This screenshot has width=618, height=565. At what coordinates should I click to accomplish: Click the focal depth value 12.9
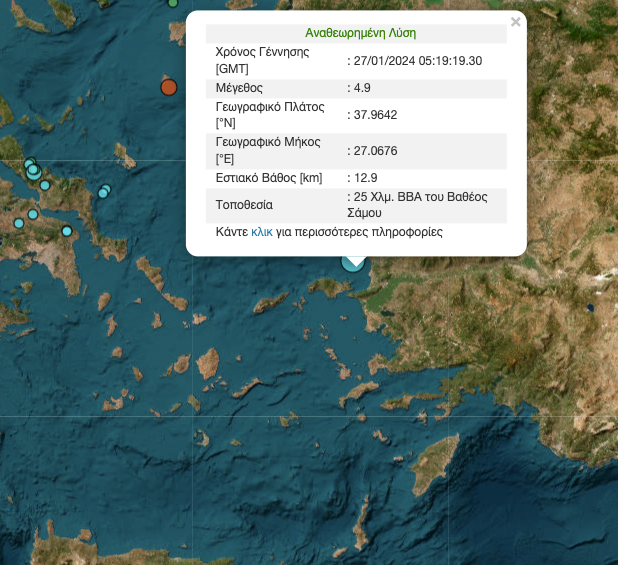(365, 178)
